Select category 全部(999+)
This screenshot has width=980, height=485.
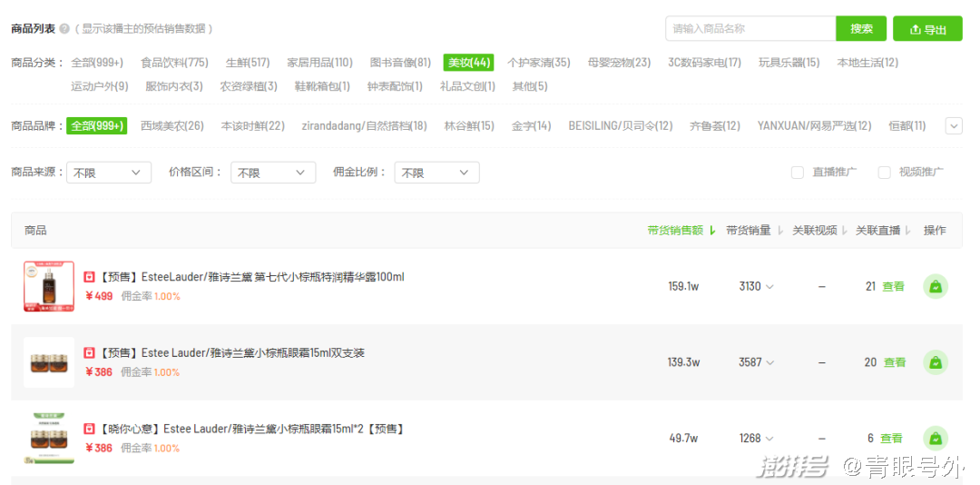click(97, 63)
